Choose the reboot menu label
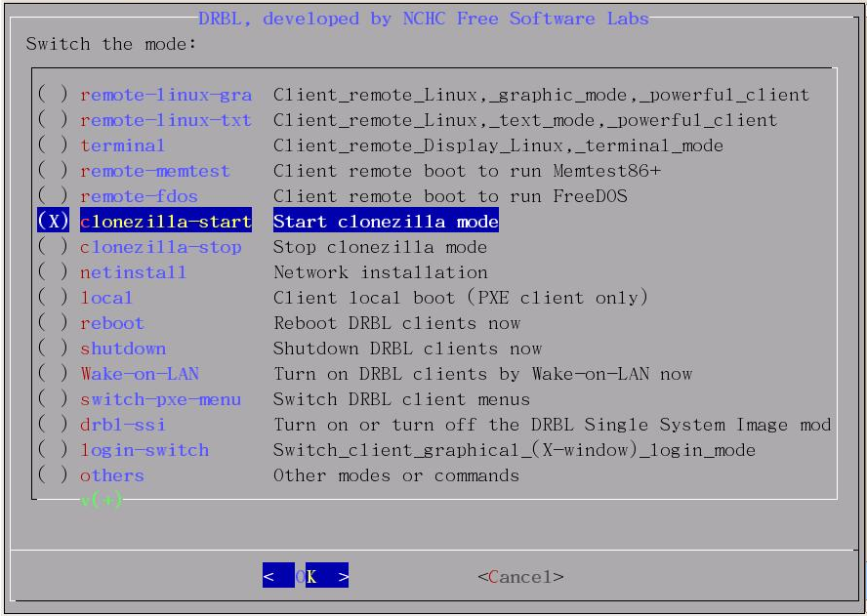 coord(112,323)
